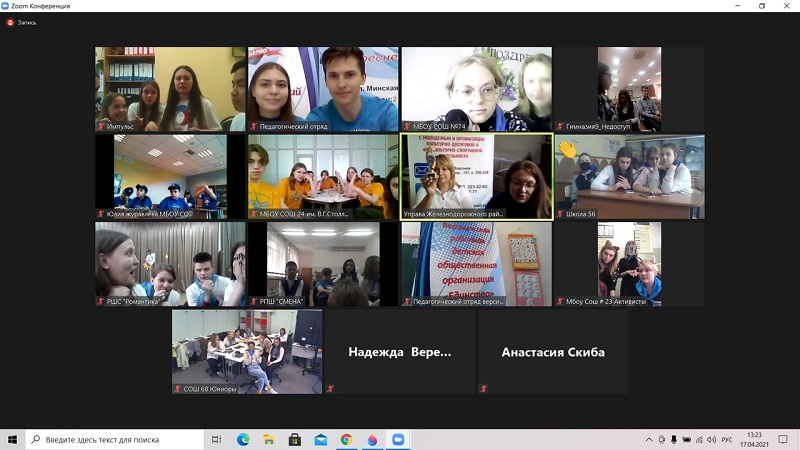
Task: Open File Explorer from the taskbar
Action: tap(269, 439)
